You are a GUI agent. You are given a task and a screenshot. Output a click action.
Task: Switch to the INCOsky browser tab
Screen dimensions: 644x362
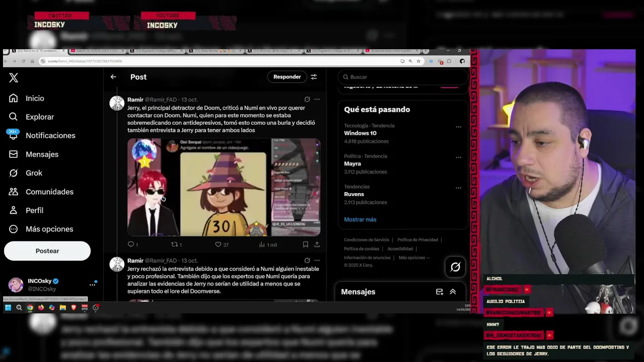(x=274, y=51)
